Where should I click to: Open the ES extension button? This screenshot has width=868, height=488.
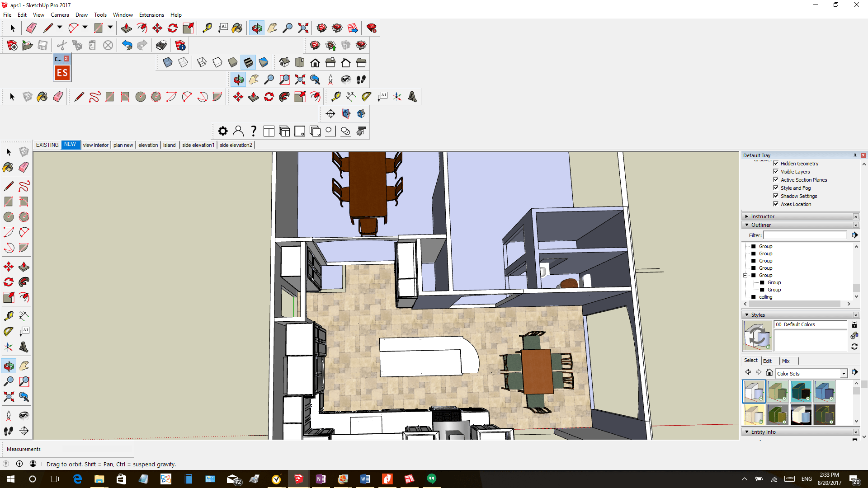[62, 73]
